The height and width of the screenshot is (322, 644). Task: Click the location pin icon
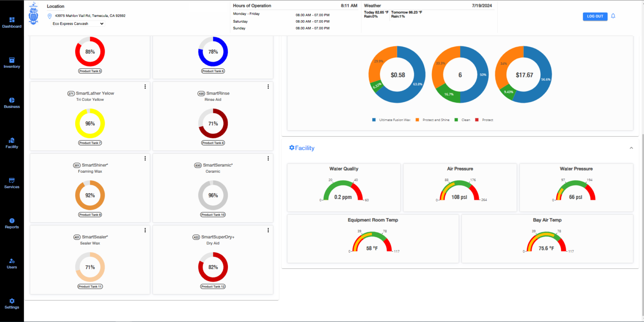pyautogui.click(x=50, y=16)
